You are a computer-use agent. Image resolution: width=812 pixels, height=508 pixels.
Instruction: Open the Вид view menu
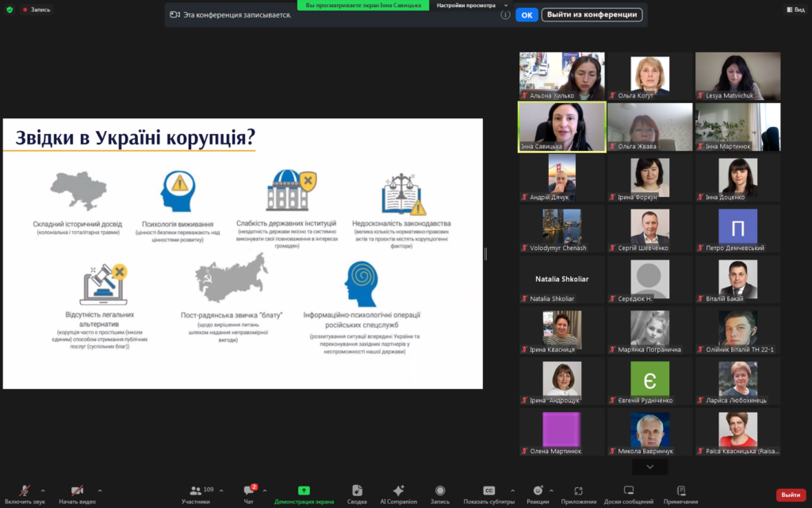tap(795, 10)
